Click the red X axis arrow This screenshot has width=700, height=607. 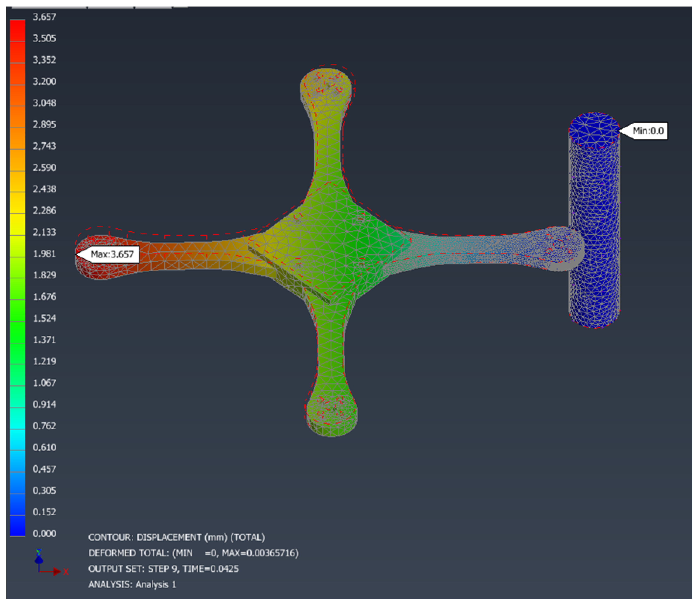point(56,572)
